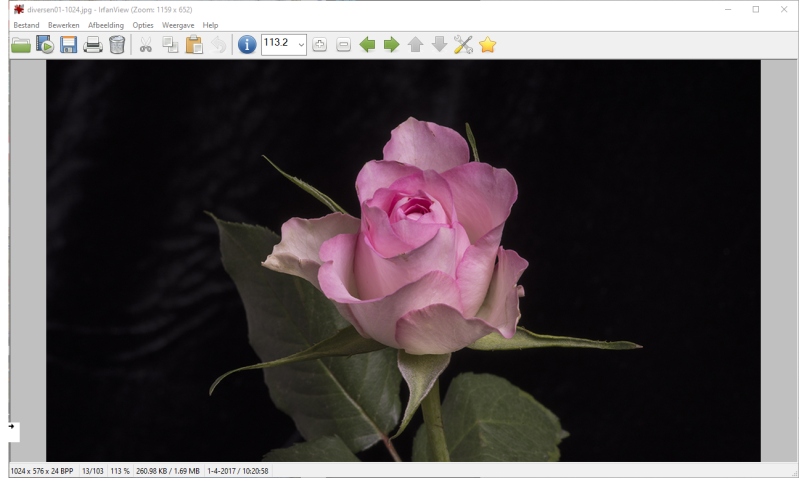Expand the zoom percentage dropdown arrow
The height and width of the screenshot is (478, 799).
click(x=300, y=45)
